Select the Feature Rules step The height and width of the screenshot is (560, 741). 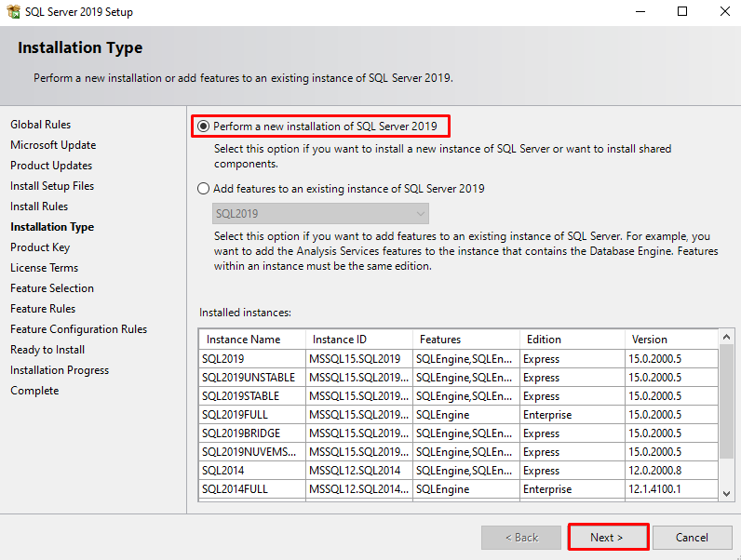[43, 308]
